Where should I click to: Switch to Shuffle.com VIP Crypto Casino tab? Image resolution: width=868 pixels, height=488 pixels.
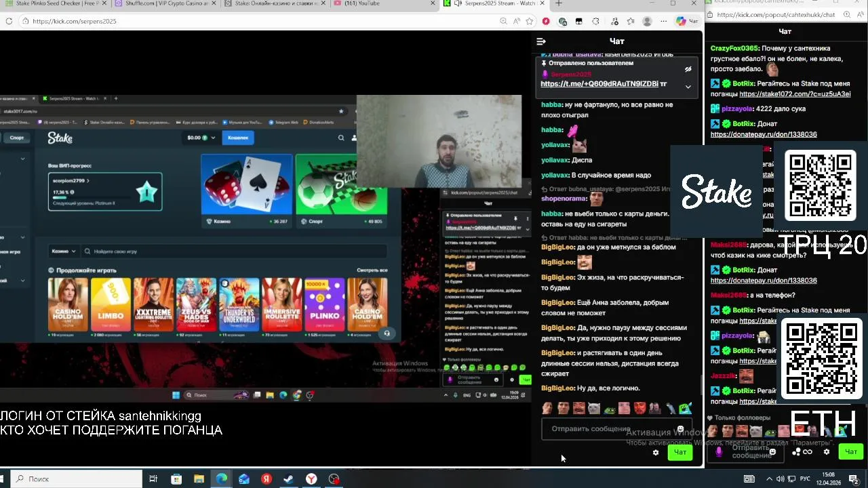(x=167, y=3)
